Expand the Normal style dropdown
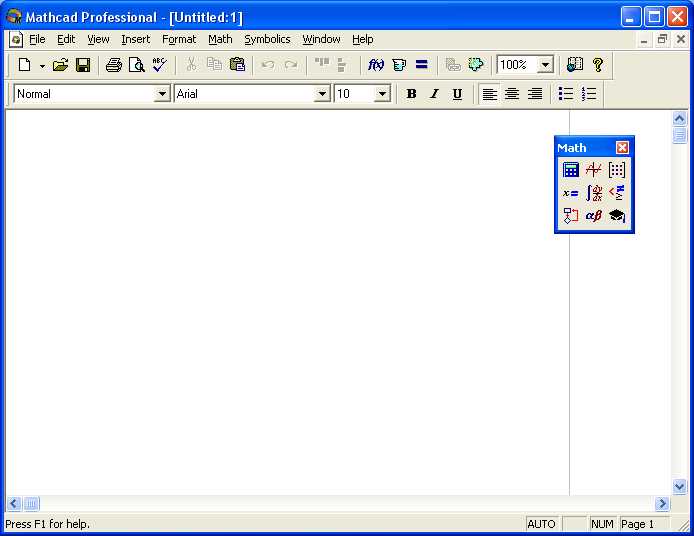Image resolution: width=694 pixels, height=536 pixels. pyautogui.click(x=162, y=94)
